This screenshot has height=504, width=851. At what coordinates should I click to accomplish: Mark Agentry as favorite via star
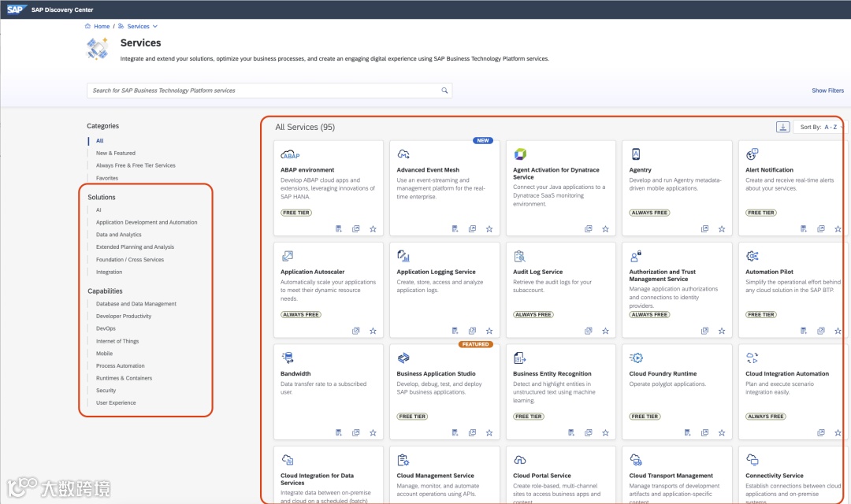pos(722,229)
